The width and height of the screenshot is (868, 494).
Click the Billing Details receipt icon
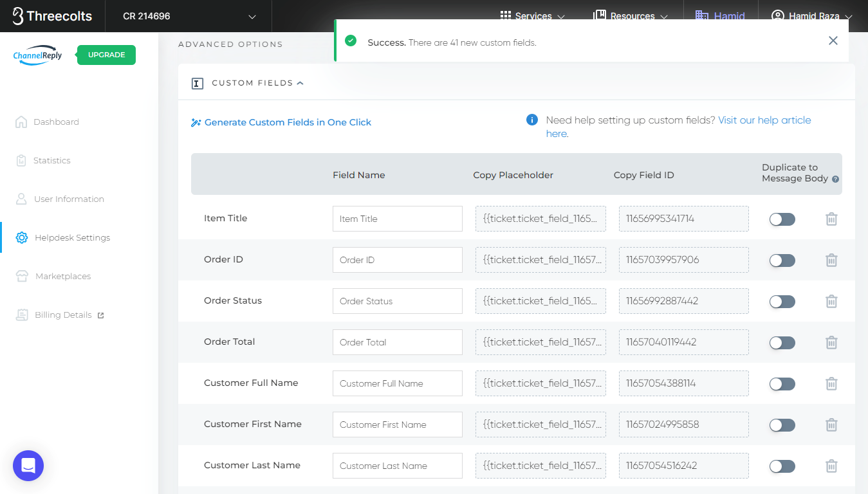click(x=23, y=315)
